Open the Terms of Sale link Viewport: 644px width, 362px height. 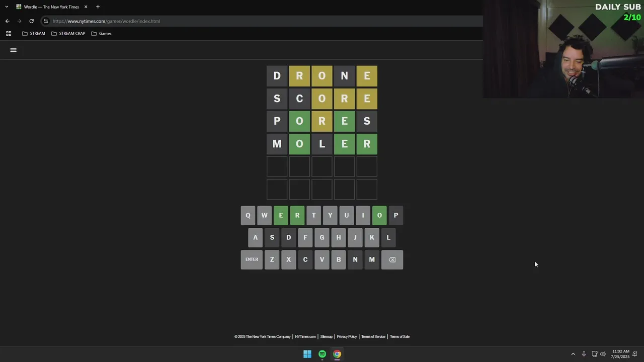[399, 336]
